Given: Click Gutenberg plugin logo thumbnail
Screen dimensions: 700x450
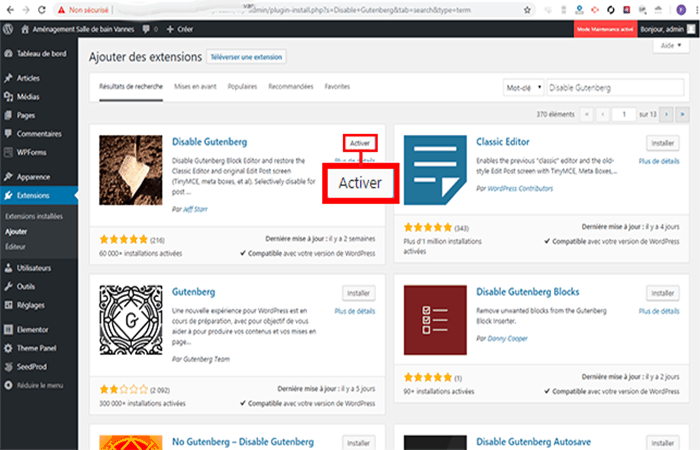Looking at the screenshot, I should pos(131,320).
